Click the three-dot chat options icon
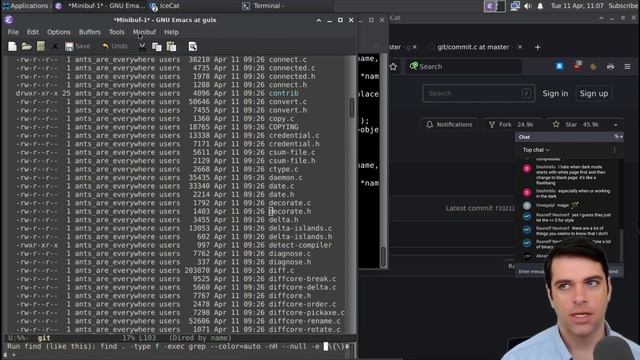The image size is (640, 360). [x=614, y=150]
